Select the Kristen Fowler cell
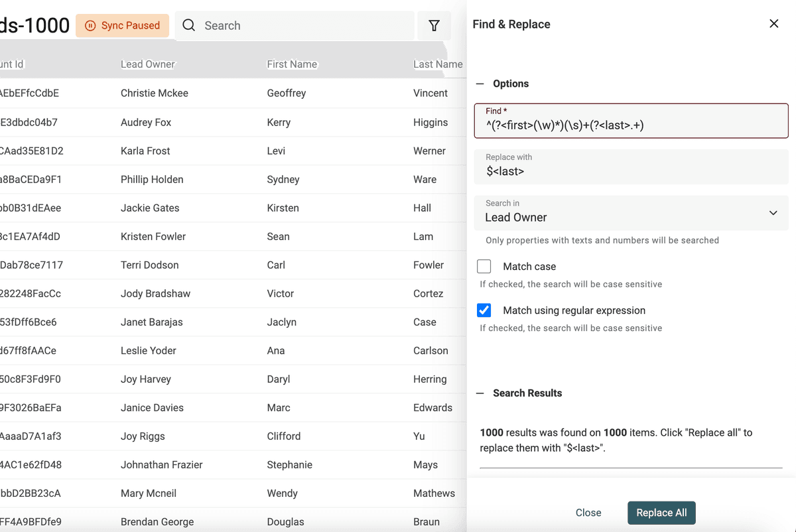The height and width of the screenshot is (532, 796). click(x=153, y=237)
